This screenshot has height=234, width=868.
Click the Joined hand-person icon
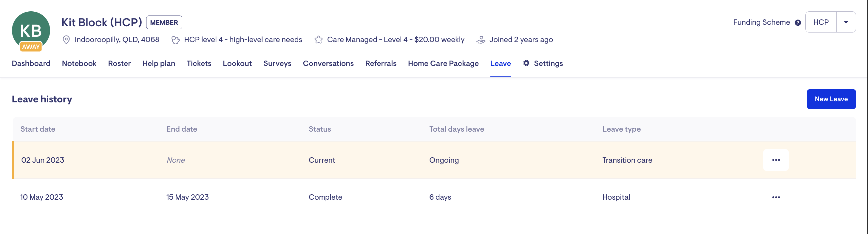[x=481, y=40]
